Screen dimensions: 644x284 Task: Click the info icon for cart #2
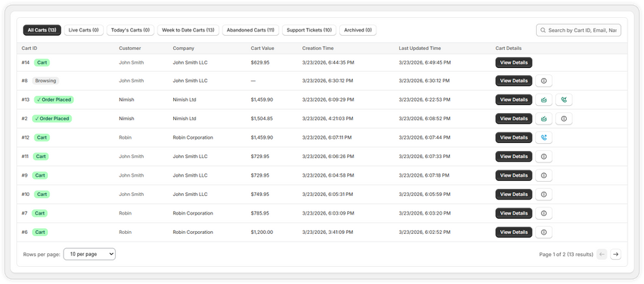pos(564,119)
